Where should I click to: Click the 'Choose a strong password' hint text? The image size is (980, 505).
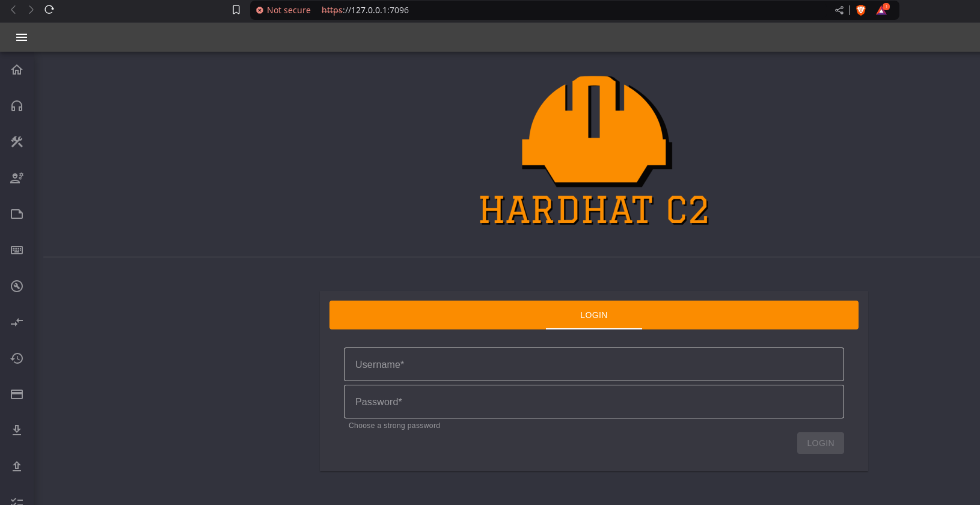[394, 426]
